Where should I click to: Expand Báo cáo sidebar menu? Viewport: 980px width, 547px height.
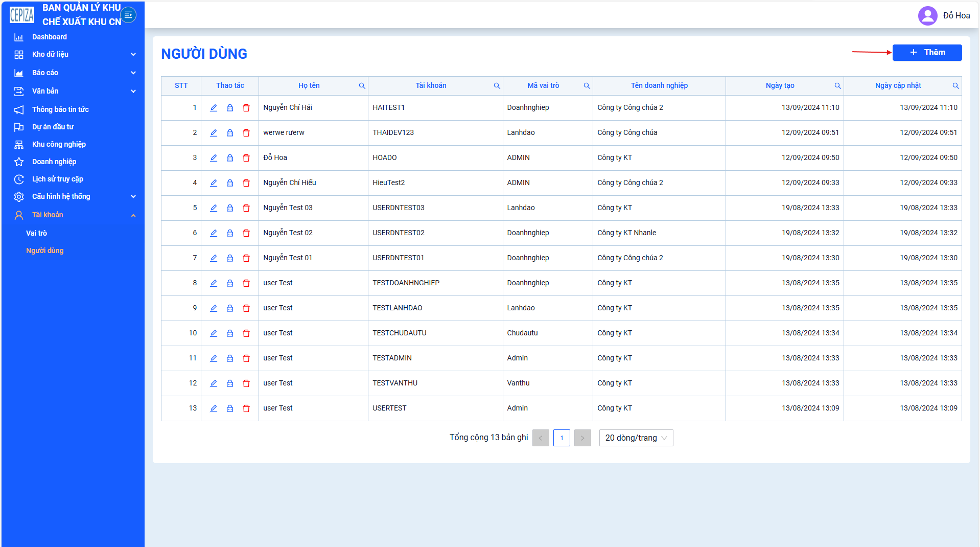(x=76, y=73)
